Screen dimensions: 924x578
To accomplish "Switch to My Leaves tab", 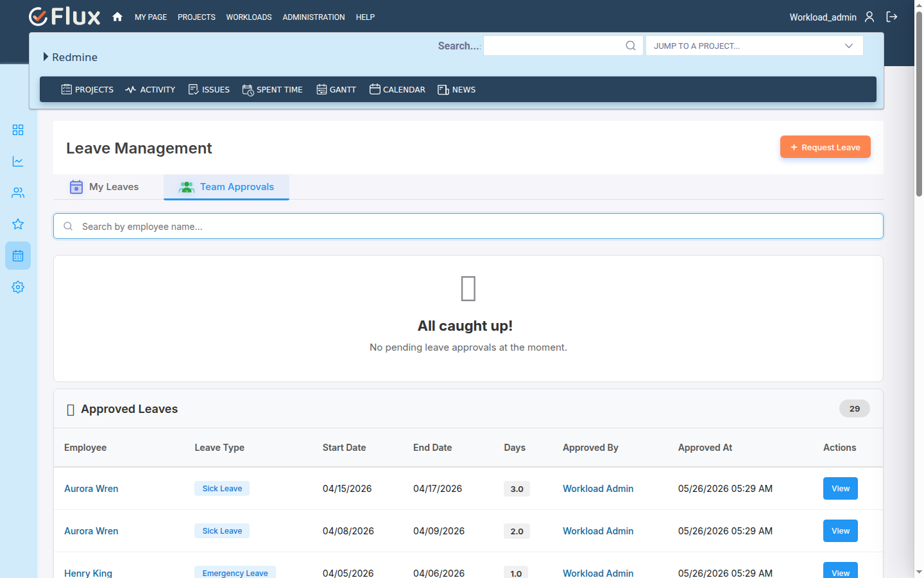I will click(x=104, y=187).
